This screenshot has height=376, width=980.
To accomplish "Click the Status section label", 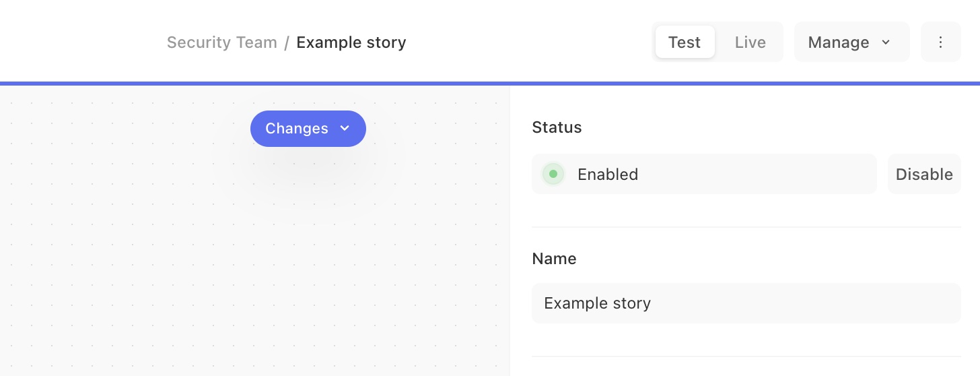I will click(x=557, y=127).
